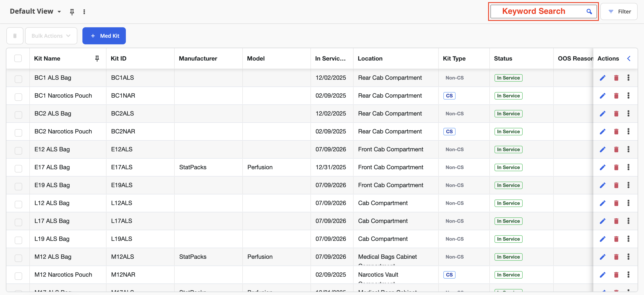Click the E17ALS Kit ID cell
The width and height of the screenshot is (644, 295).
(x=122, y=167)
